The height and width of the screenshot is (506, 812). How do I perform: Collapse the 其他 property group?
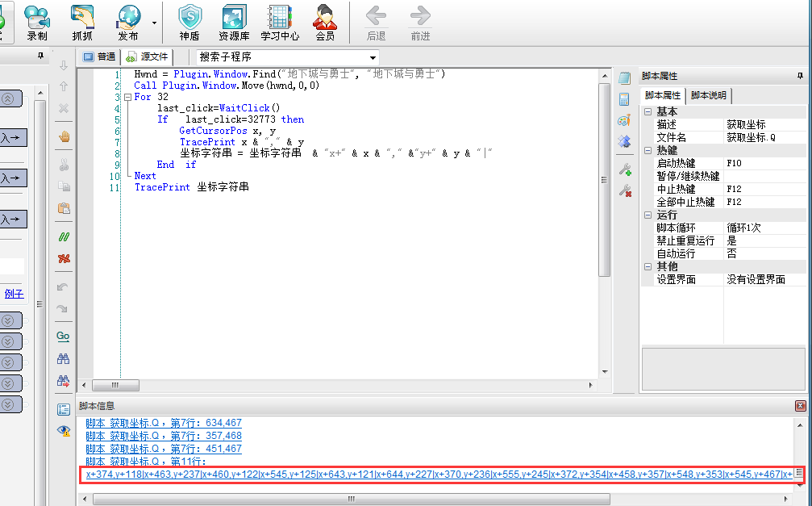(648, 266)
